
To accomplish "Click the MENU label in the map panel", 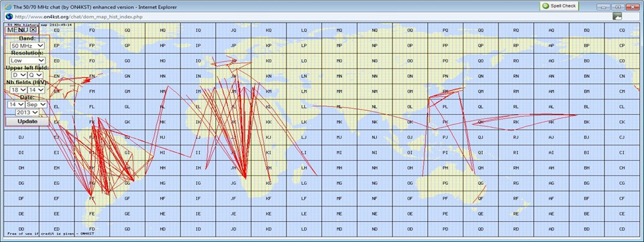I will pos(17,30).
